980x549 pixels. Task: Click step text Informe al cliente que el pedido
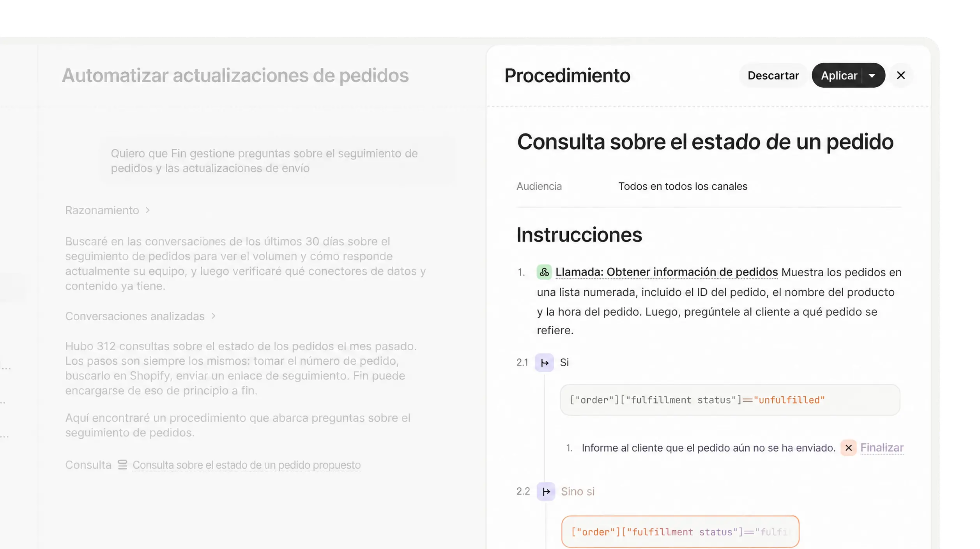708,448
